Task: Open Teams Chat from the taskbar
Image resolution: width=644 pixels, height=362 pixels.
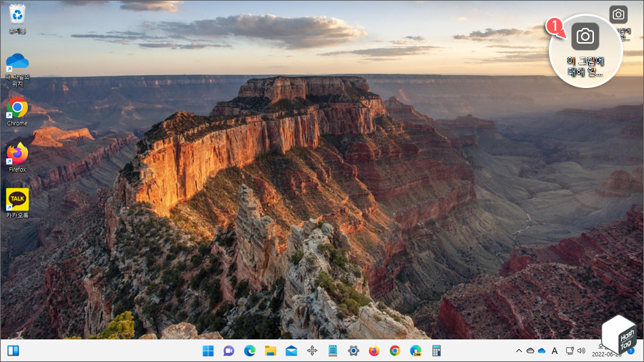Action: click(x=229, y=351)
